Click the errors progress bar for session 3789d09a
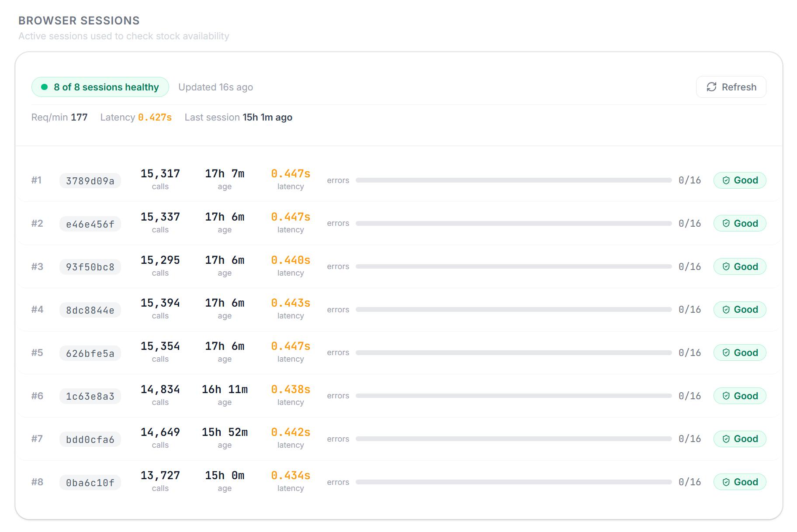The image size is (797, 532). (514, 180)
